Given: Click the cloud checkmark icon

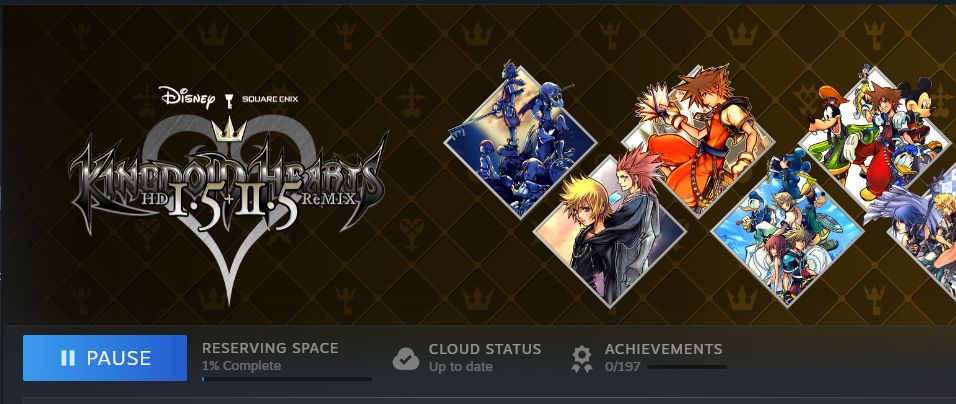Looking at the screenshot, I should pyautogui.click(x=405, y=358).
